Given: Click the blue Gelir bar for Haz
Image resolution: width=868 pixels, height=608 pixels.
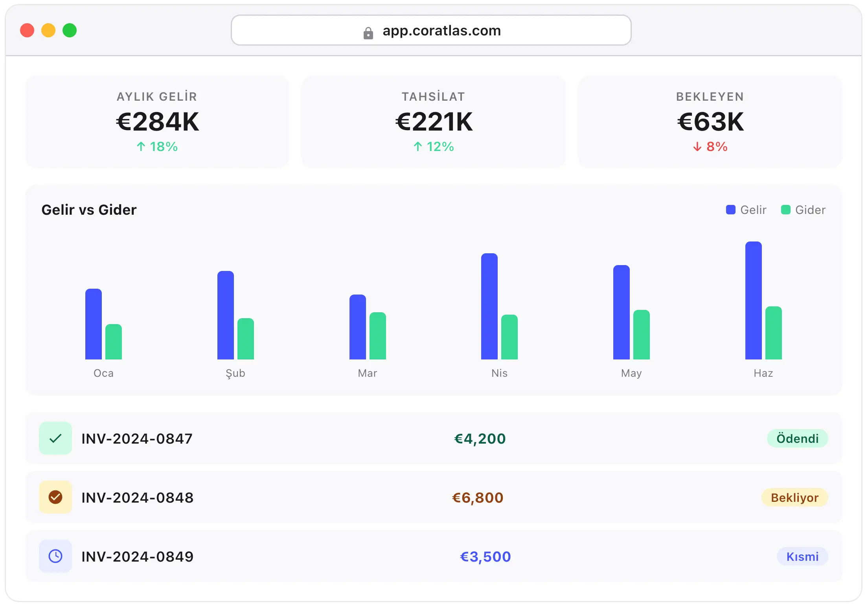Looking at the screenshot, I should pyautogui.click(x=754, y=300).
